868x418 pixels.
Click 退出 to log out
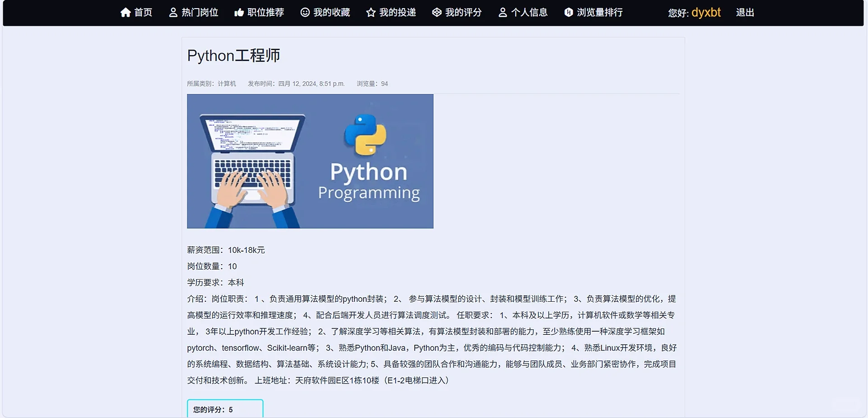(745, 13)
